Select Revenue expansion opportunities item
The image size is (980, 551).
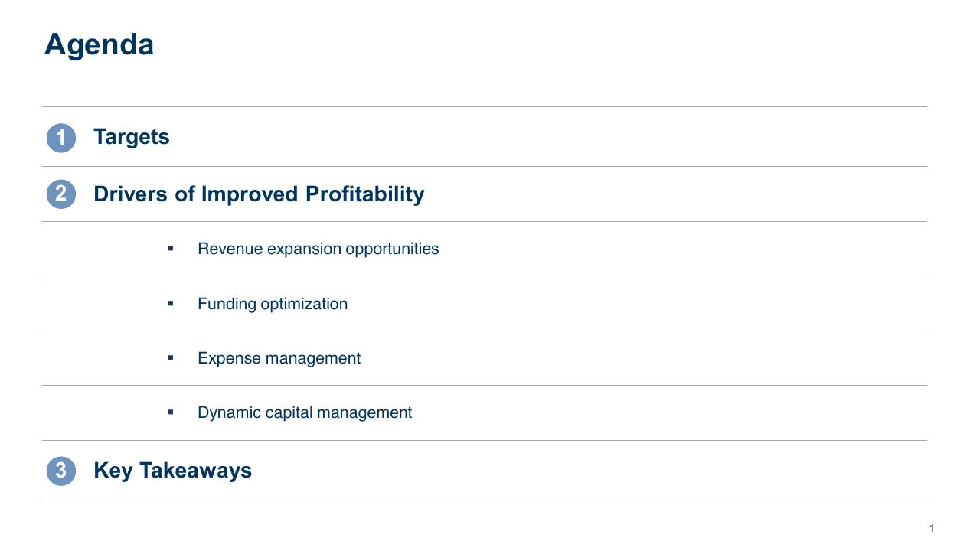pyautogui.click(x=318, y=249)
